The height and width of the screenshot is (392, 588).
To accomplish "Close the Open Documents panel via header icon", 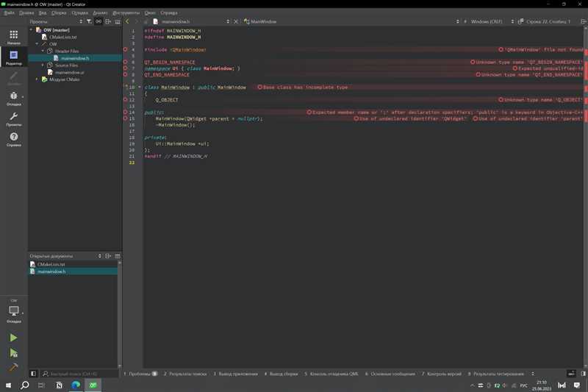I will (118, 256).
